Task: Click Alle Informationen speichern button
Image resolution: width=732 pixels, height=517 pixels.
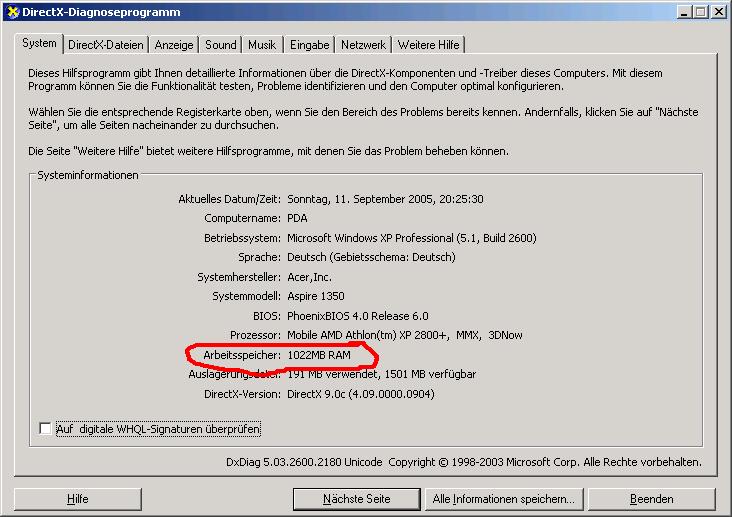Action: tap(503, 498)
